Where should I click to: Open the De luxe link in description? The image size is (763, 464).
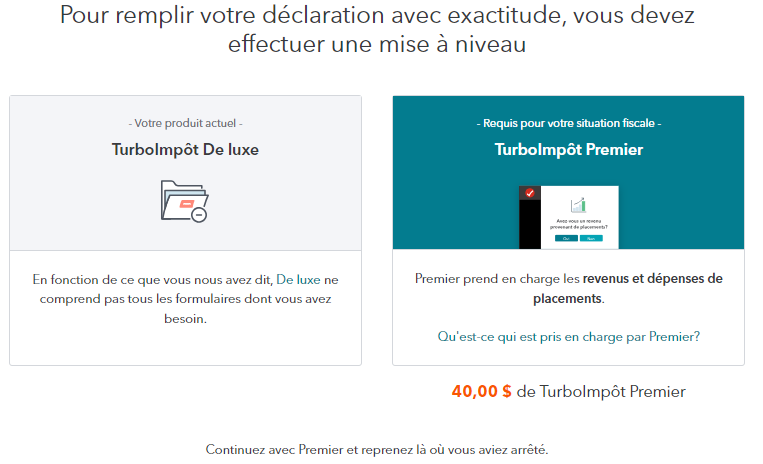point(300,278)
